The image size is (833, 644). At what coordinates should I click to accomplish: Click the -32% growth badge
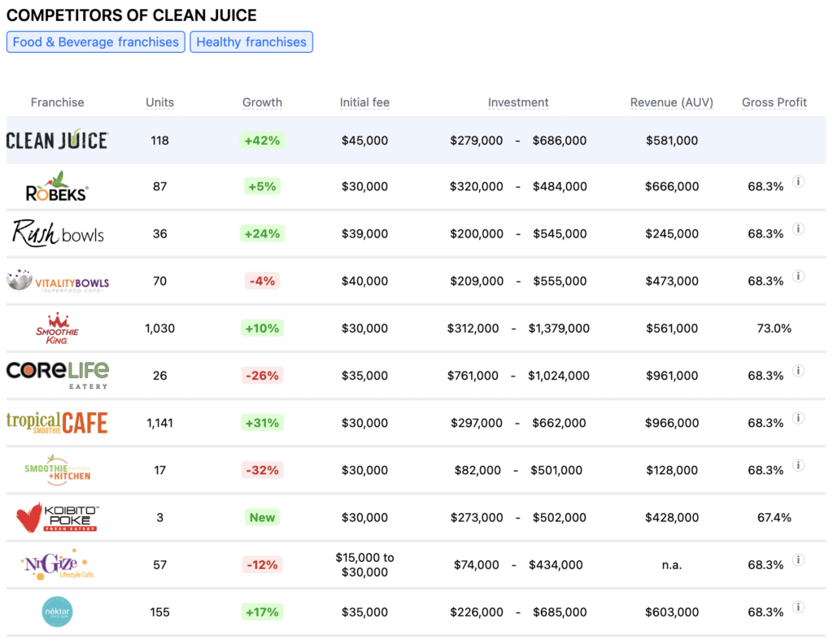coord(263,470)
